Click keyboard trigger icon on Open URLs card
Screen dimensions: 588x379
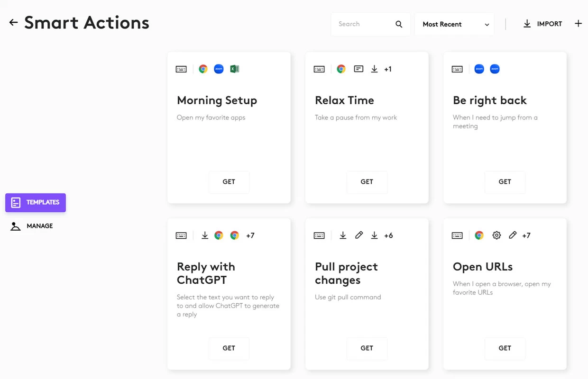pos(457,235)
